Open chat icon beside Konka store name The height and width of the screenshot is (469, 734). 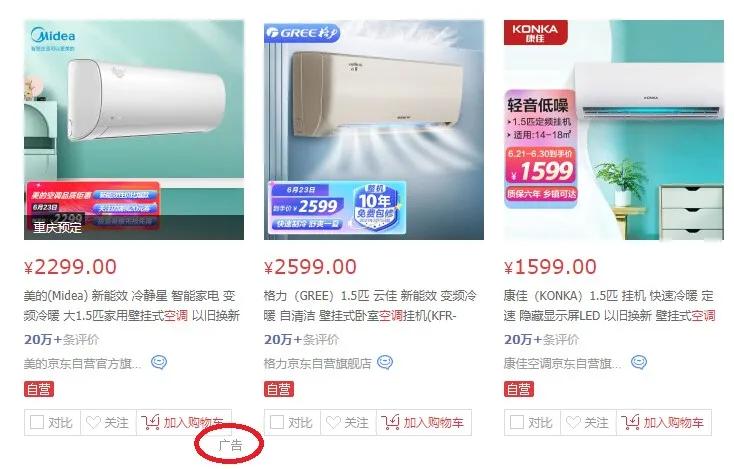click(x=639, y=362)
